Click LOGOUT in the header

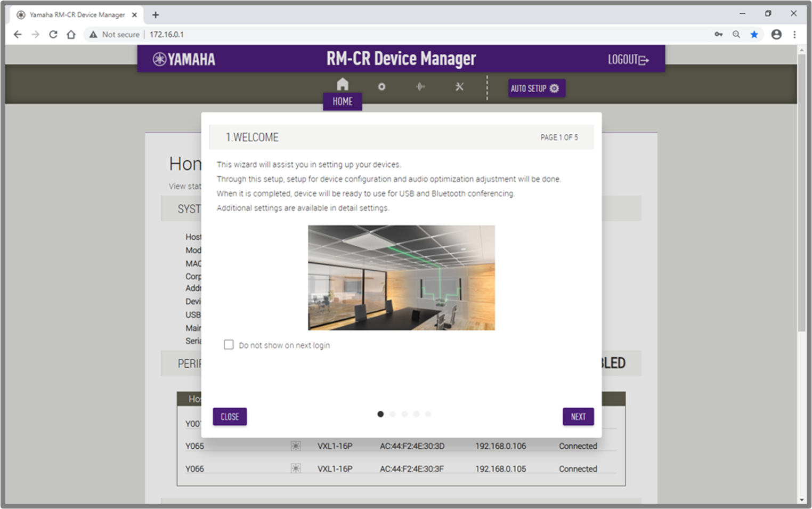pyautogui.click(x=628, y=60)
